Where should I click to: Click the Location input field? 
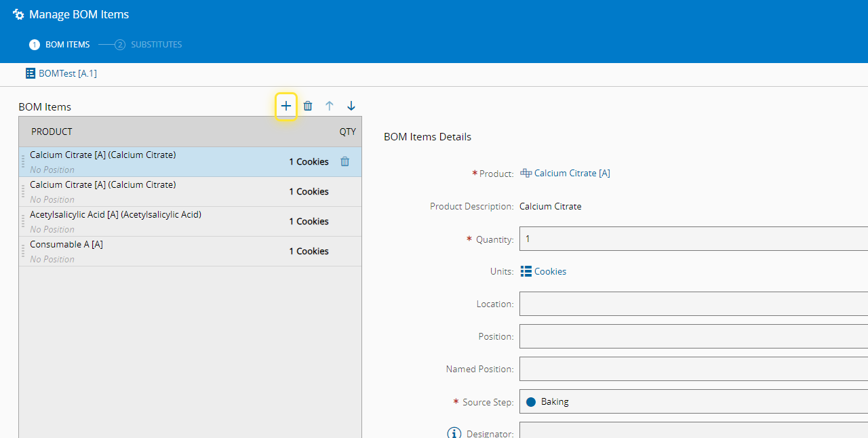[693, 304]
